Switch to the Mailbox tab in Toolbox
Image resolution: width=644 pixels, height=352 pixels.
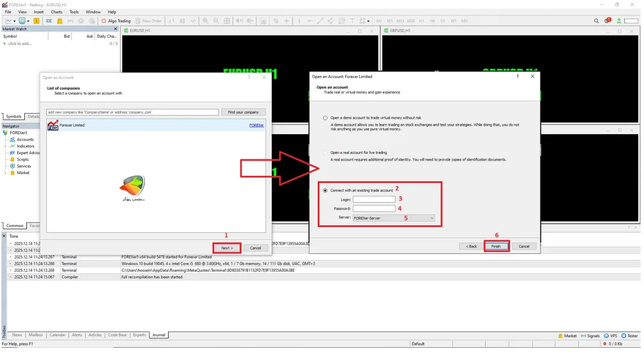point(35,335)
